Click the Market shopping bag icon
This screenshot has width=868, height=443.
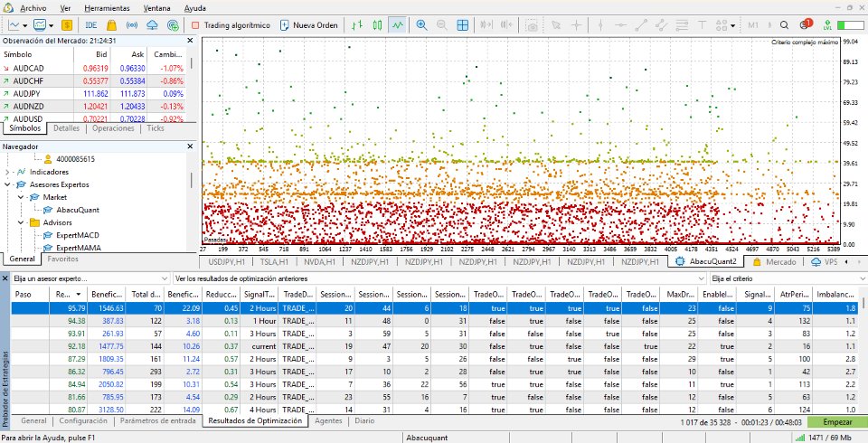[x=113, y=25]
